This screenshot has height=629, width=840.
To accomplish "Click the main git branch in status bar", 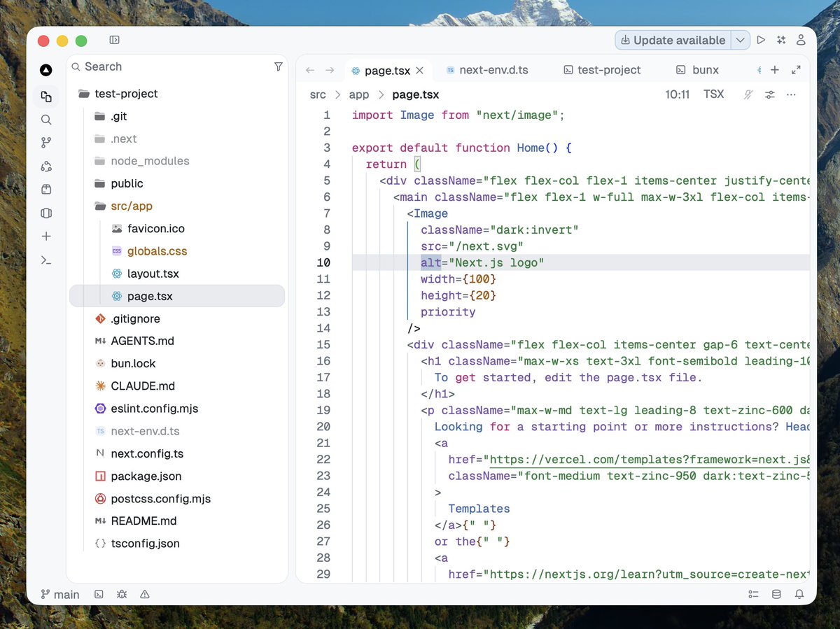I will coord(60,594).
